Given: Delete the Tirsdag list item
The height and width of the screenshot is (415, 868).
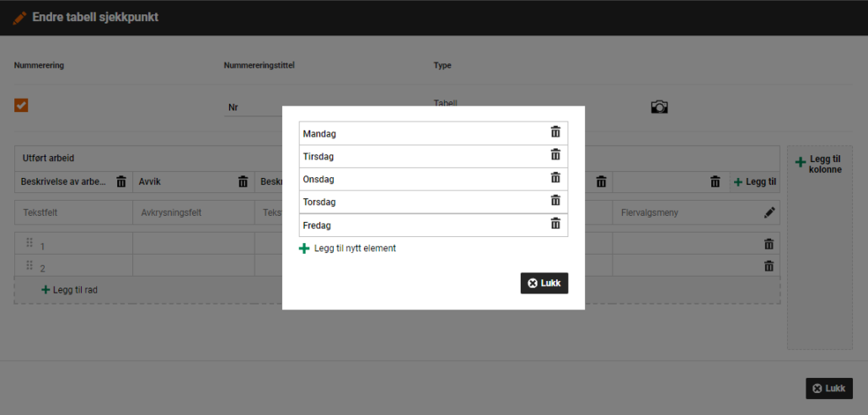Looking at the screenshot, I should click(x=555, y=155).
